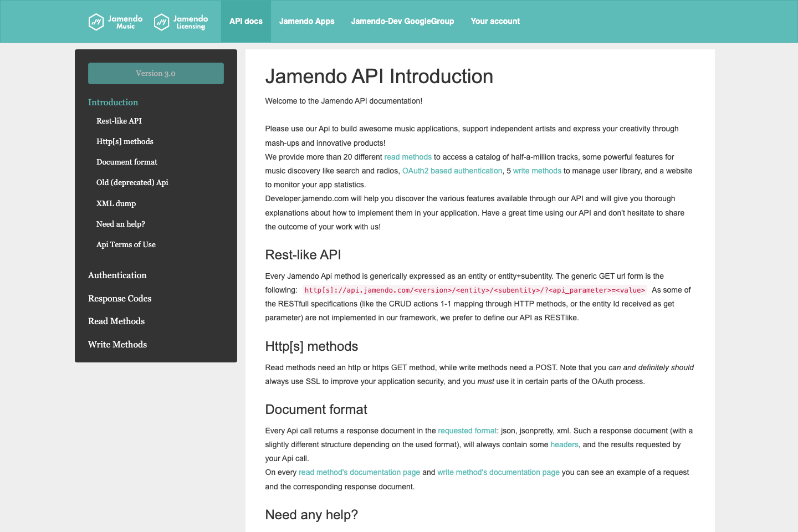798x532 pixels.
Task: Expand the Write Methods section
Action: [x=117, y=344]
